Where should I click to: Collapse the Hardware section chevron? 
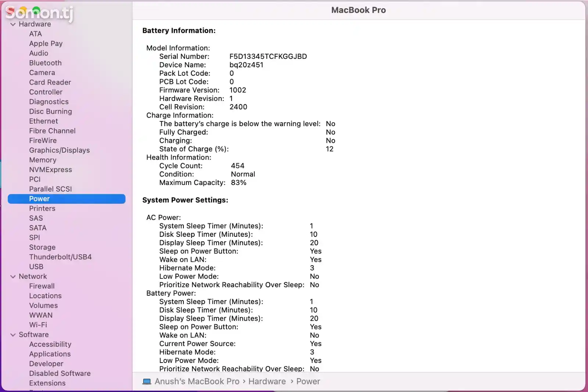point(13,24)
